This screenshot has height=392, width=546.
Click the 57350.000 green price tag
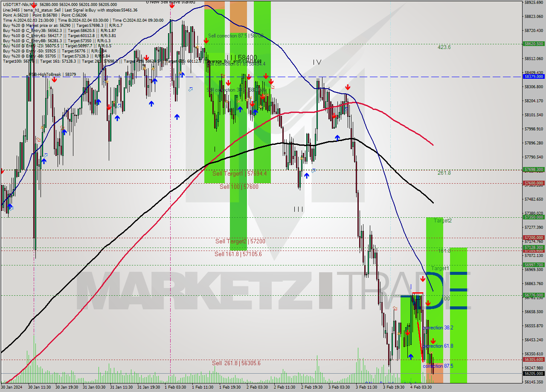[x=534, y=217]
